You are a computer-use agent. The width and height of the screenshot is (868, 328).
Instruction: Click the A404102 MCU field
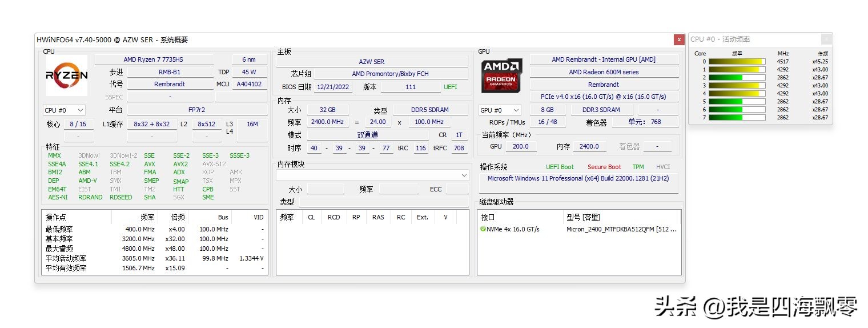(249, 84)
